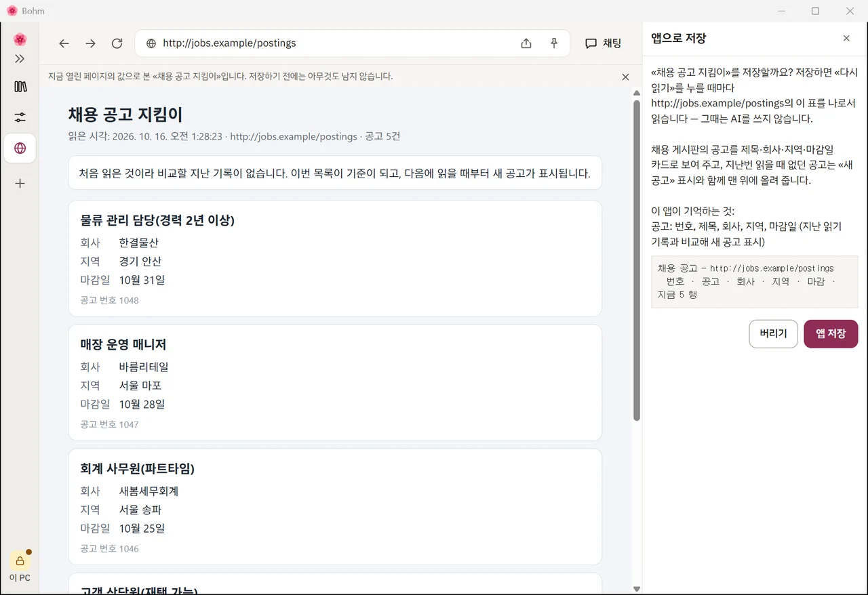Click the deadline 10월 25일
Screen dimensions: 868x595
(x=142, y=528)
